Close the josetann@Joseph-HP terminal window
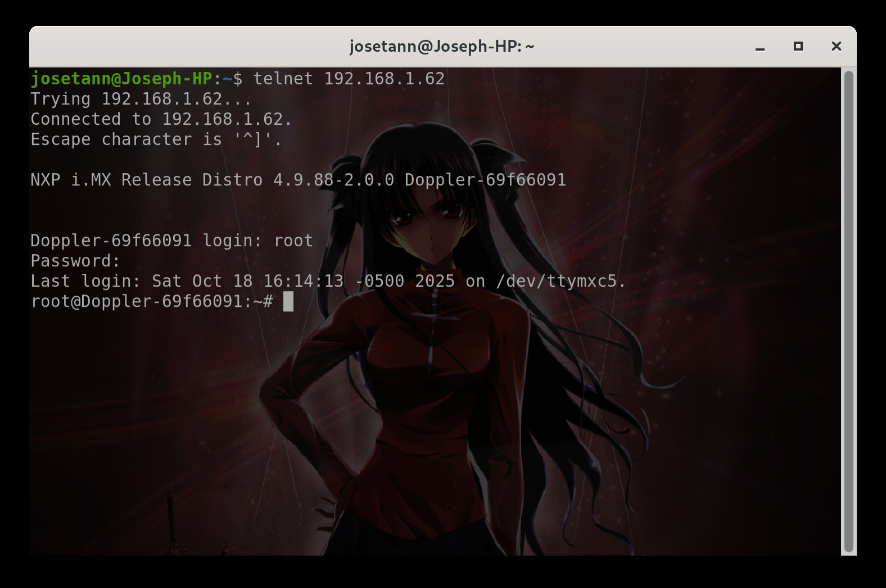The image size is (886, 588). point(836,47)
